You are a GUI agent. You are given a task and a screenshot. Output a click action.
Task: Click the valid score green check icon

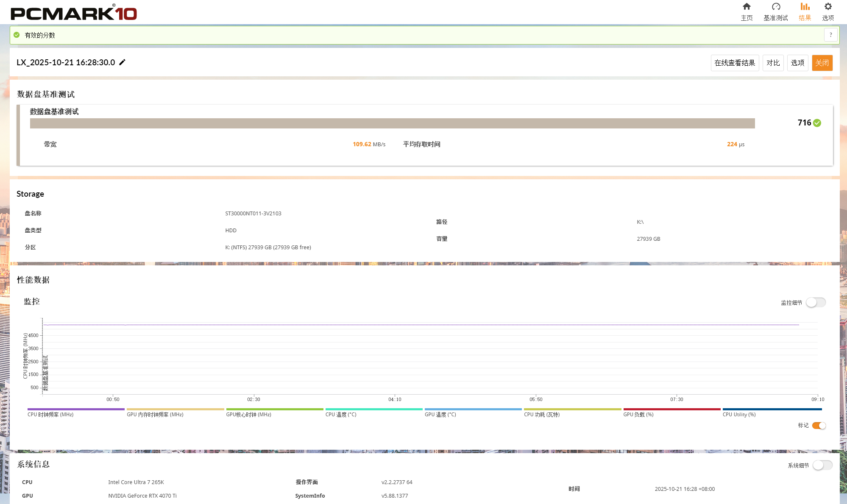[x=17, y=35]
